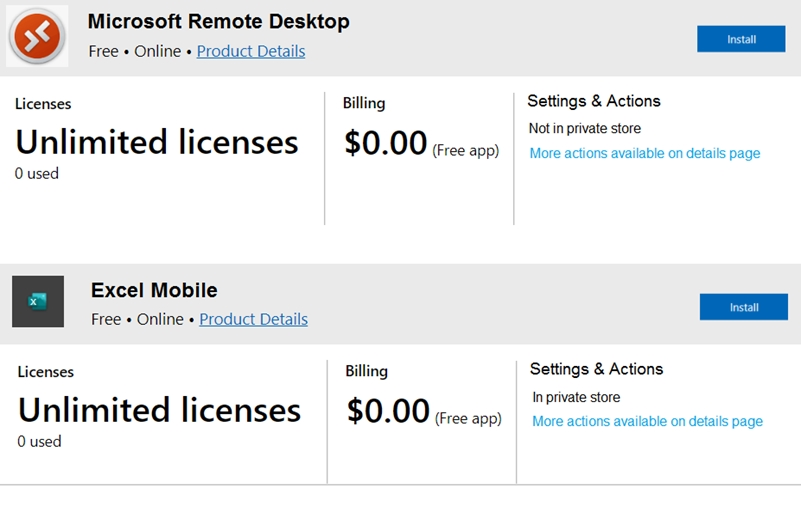Viewport: 801px width, 524px height.
Task: Click the Microsoft Remote Desktop app icon
Action: click(x=37, y=36)
